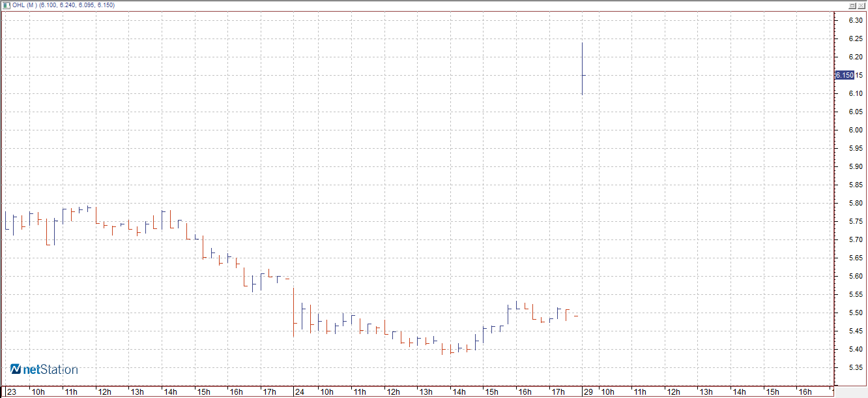Click the 11h label of day 23
868x398 pixels.
click(71, 392)
